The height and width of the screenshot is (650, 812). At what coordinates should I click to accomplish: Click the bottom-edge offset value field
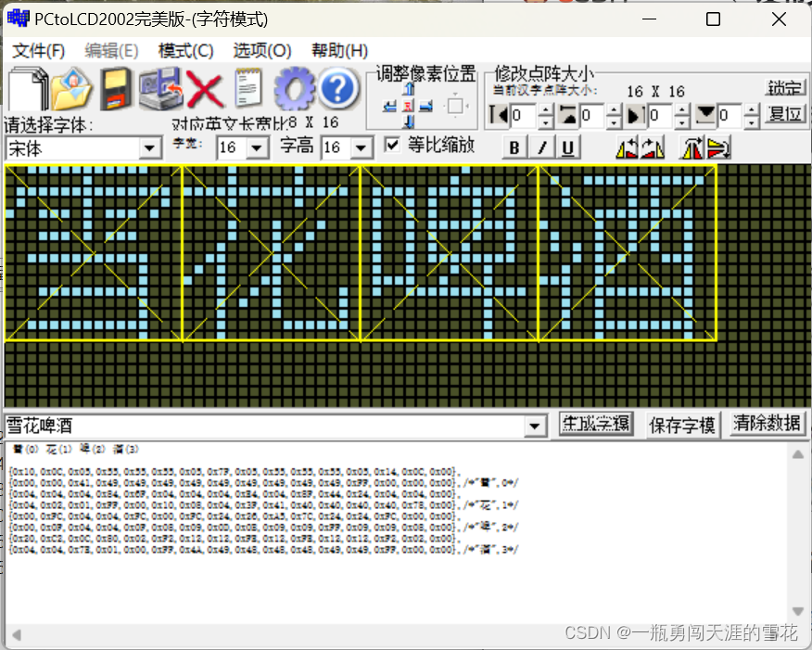(x=730, y=116)
